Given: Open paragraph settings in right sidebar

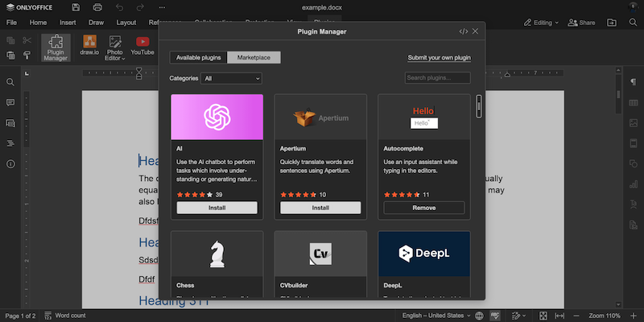Looking at the screenshot, I should 633,82.
